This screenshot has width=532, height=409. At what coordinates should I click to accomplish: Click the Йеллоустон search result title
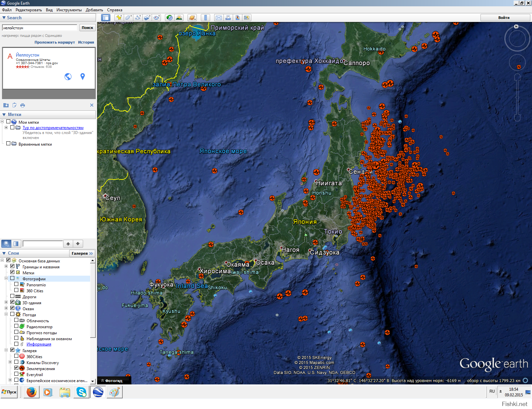coord(28,55)
